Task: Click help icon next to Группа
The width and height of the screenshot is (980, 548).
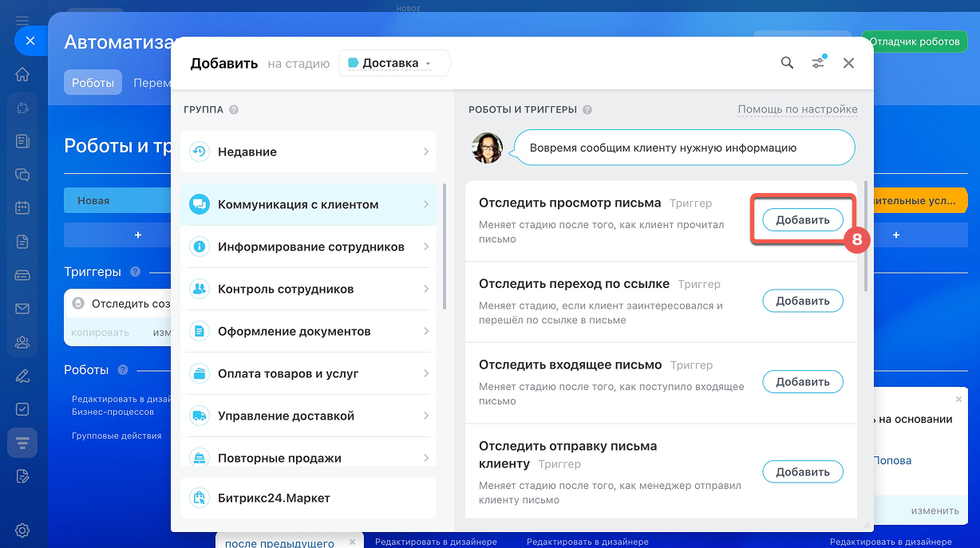Action: pos(234,110)
